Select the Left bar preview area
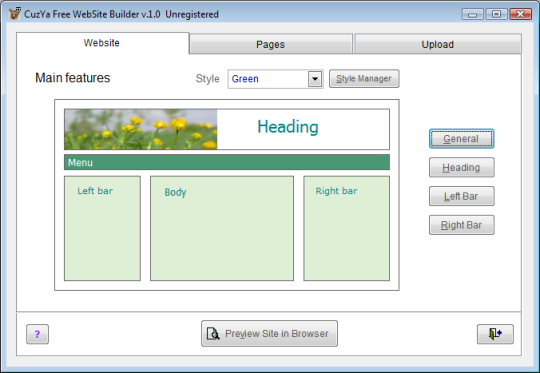Image resolution: width=540 pixels, height=373 pixels. tap(102, 228)
